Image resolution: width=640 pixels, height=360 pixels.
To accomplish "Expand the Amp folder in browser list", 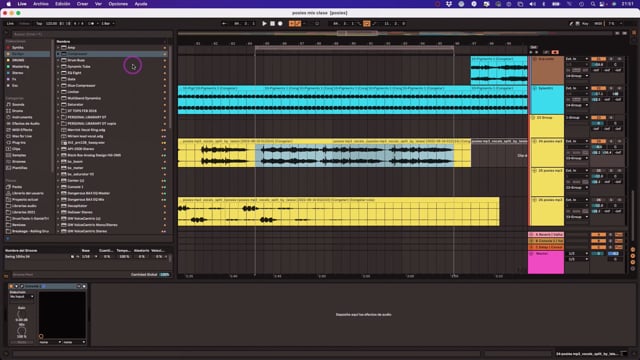I will click(x=58, y=48).
